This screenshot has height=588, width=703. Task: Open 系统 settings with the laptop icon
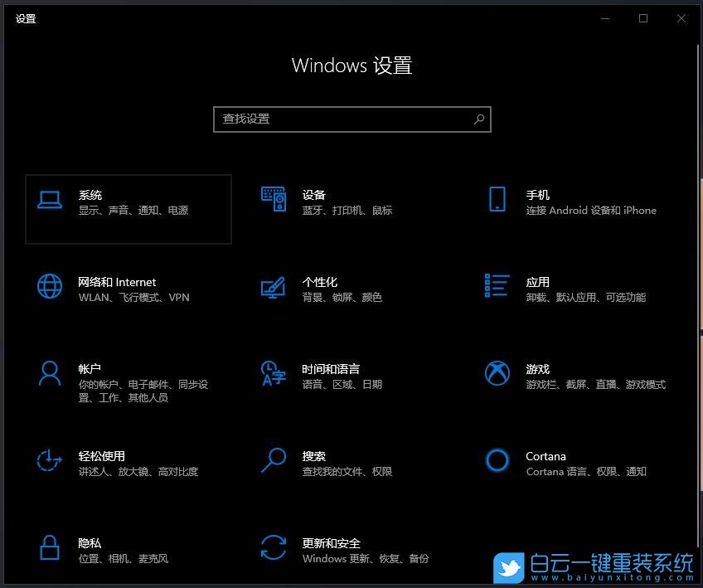tap(50, 202)
